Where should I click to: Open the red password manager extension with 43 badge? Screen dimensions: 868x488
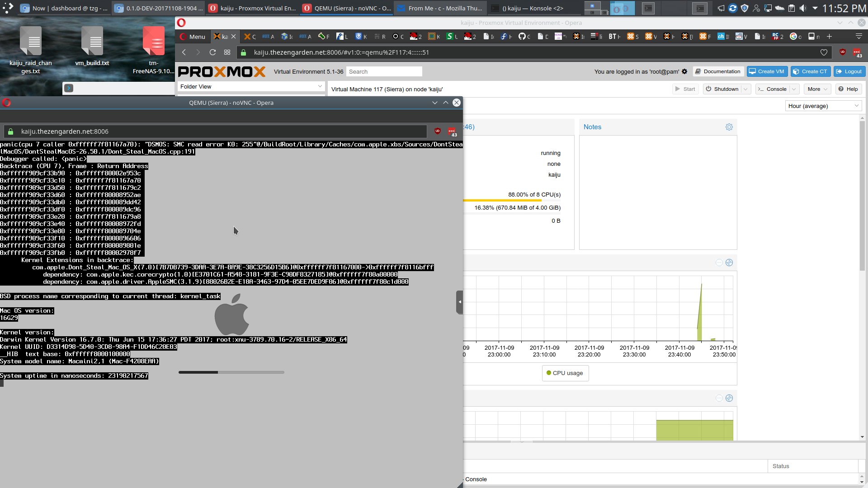tap(857, 53)
